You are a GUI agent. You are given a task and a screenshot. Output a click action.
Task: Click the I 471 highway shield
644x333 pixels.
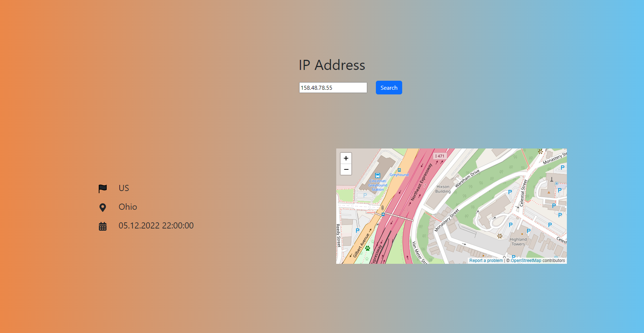point(439,156)
